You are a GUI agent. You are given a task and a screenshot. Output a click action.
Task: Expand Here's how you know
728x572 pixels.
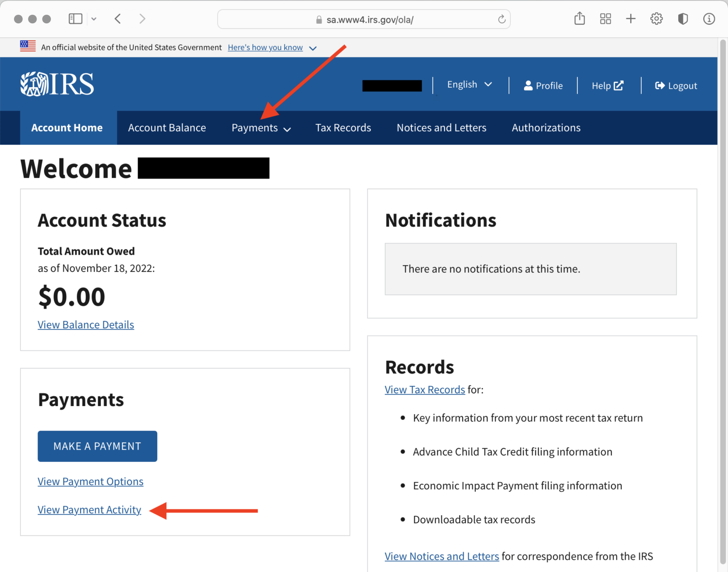[265, 47]
